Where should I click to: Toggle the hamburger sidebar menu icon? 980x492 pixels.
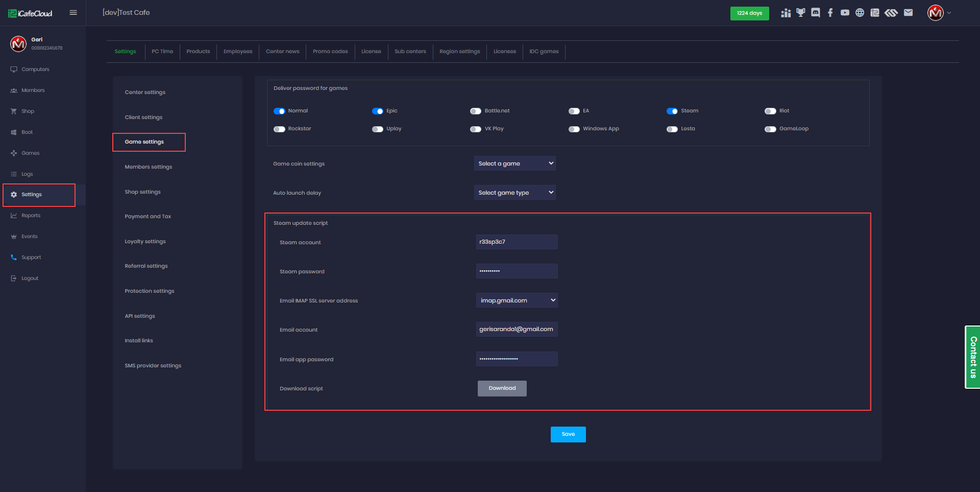tap(73, 13)
